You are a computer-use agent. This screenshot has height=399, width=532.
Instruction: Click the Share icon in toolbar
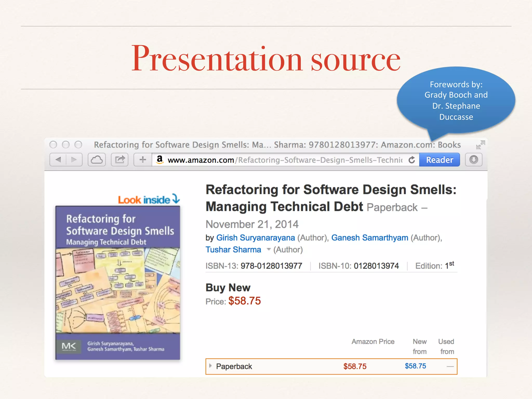coord(120,159)
